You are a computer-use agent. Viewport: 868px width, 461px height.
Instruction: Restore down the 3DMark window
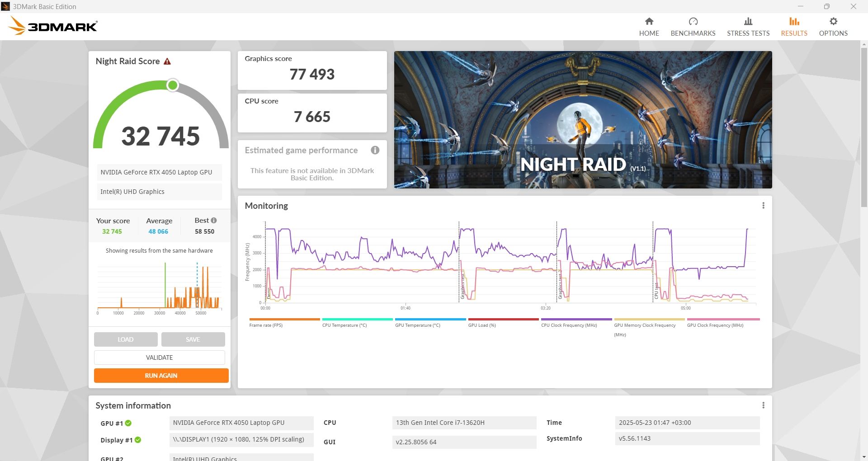[x=826, y=6]
